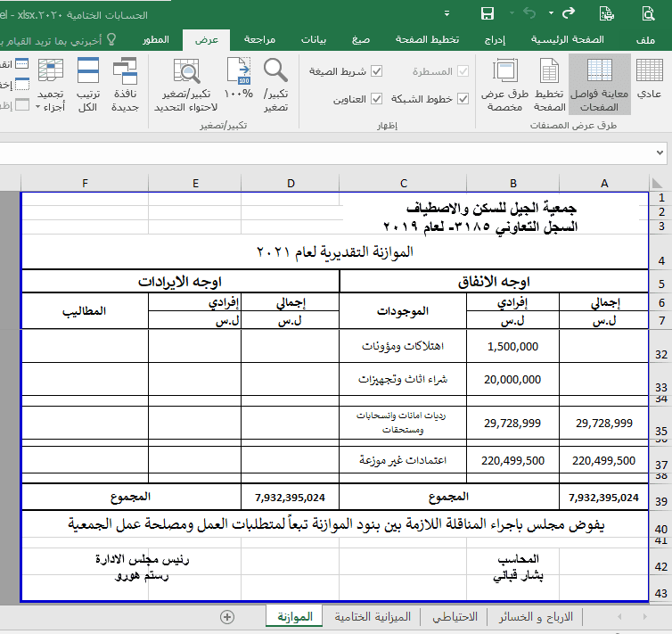Click the Split window icon
The width and height of the screenshot is (672, 634).
coord(22,64)
